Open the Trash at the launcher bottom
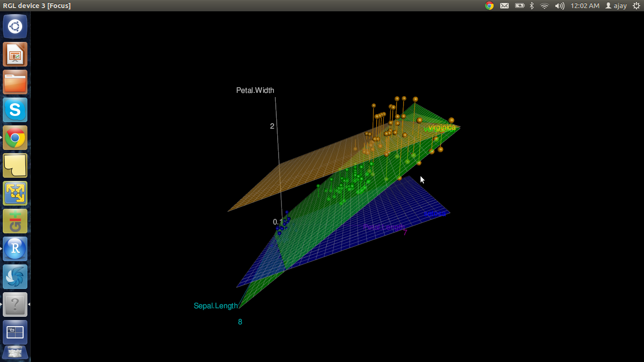Viewport: 644px width, 362px height. pos(15,353)
